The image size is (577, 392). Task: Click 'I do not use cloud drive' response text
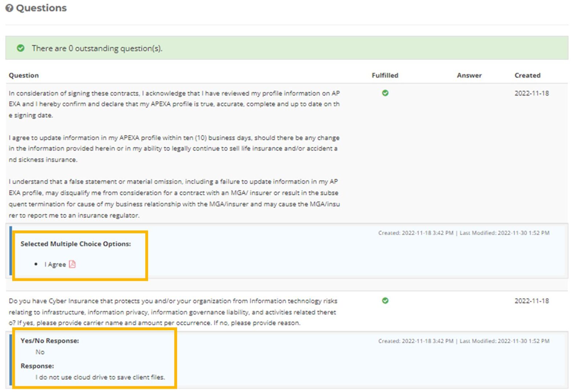(x=100, y=377)
